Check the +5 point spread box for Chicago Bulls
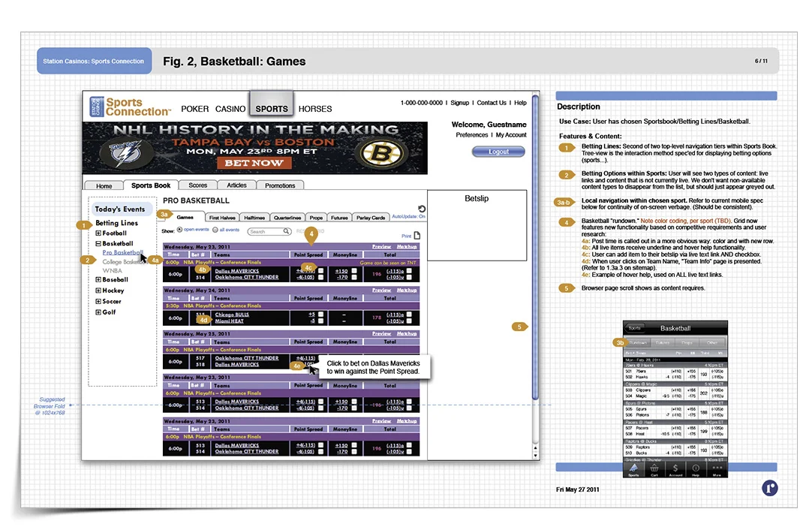 pyautogui.click(x=321, y=315)
